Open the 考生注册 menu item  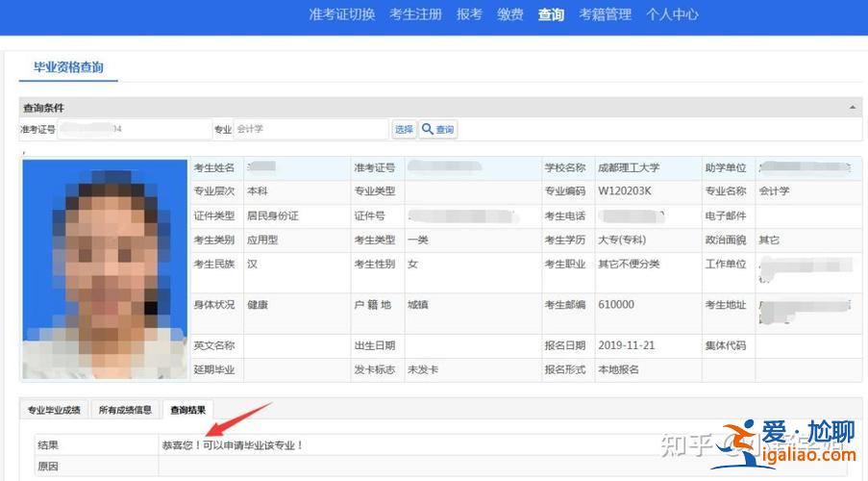coord(415,14)
